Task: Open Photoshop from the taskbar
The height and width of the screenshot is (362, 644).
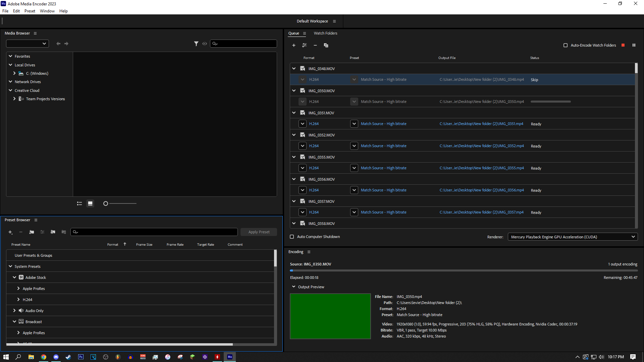Action: [81, 357]
